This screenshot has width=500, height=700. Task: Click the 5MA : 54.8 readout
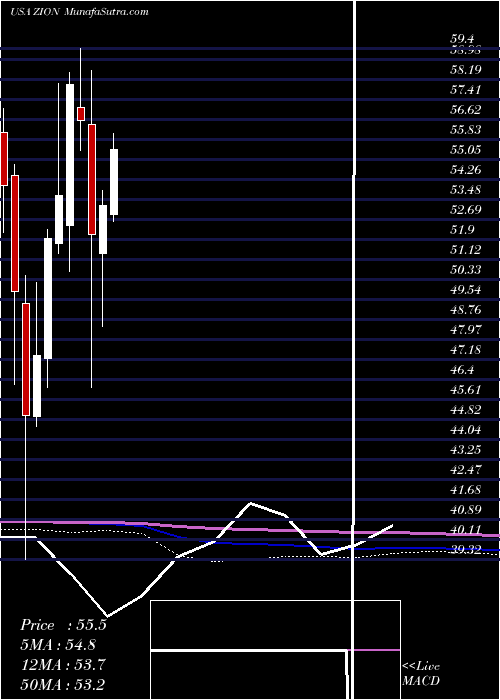[58, 645]
